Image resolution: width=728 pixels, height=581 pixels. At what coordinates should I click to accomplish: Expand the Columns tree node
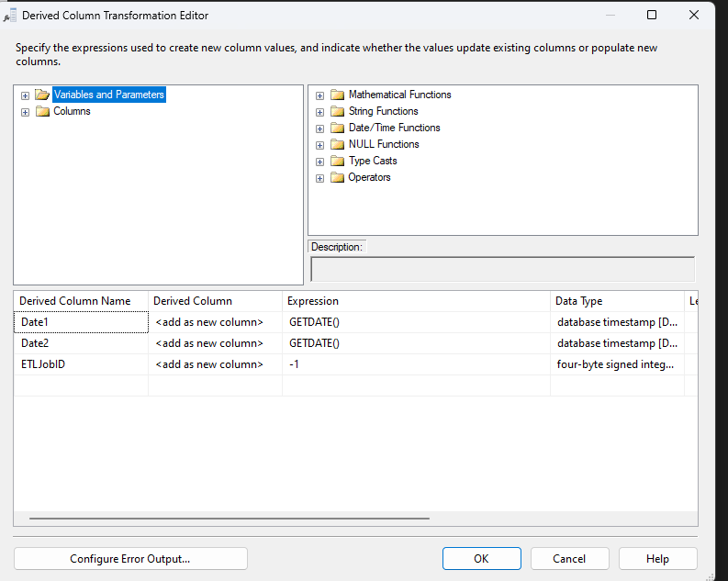[25, 112]
